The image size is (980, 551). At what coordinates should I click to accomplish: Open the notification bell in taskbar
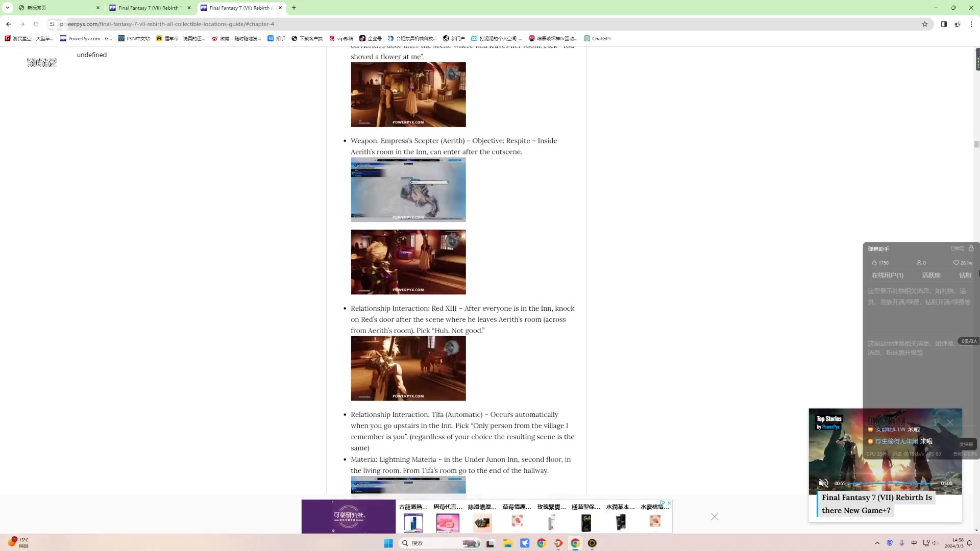[x=969, y=543]
